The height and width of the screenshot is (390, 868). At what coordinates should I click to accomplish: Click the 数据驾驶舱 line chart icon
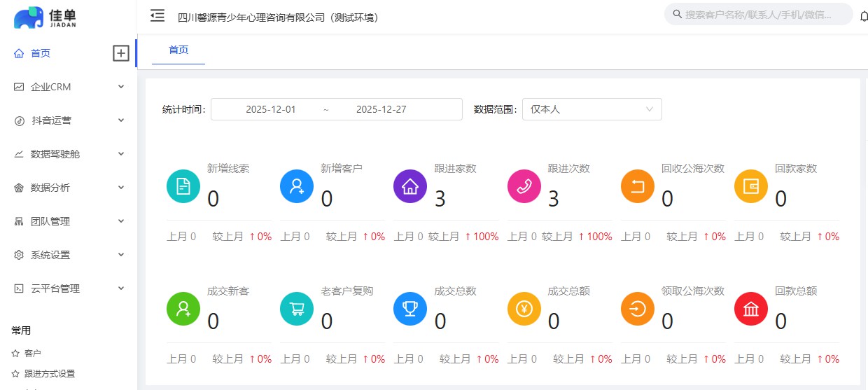19,154
